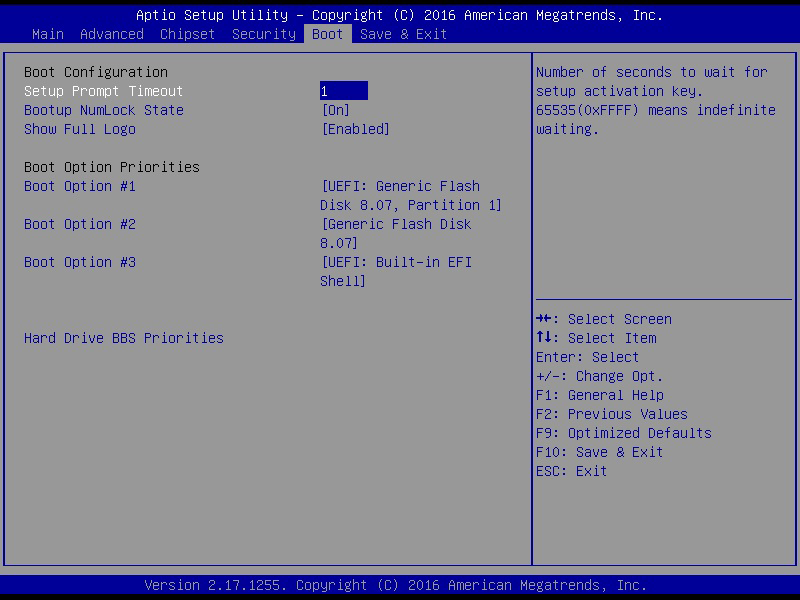Image resolution: width=800 pixels, height=600 pixels.
Task: Click the active Boot tab
Action: [328, 34]
